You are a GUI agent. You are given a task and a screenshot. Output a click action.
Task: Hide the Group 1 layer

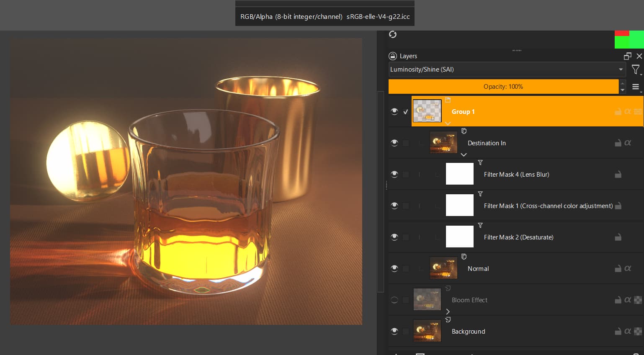pos(394,111)
